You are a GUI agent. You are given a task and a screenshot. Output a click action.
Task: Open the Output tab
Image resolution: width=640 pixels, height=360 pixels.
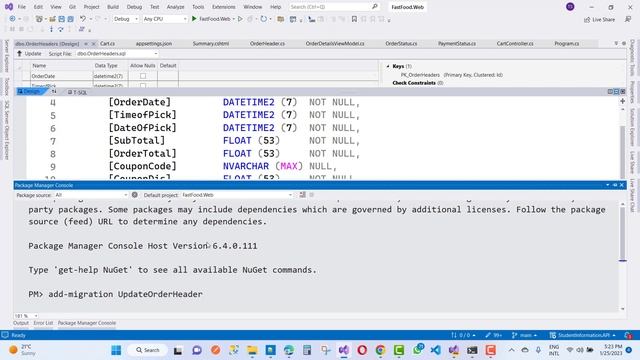tap(21, 323)
